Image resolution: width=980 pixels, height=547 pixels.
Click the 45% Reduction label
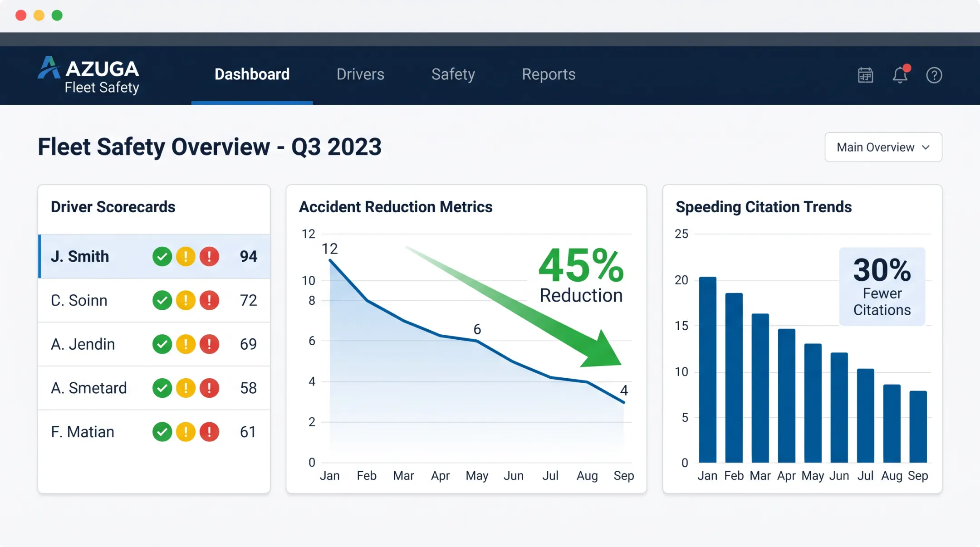[581, 276]
